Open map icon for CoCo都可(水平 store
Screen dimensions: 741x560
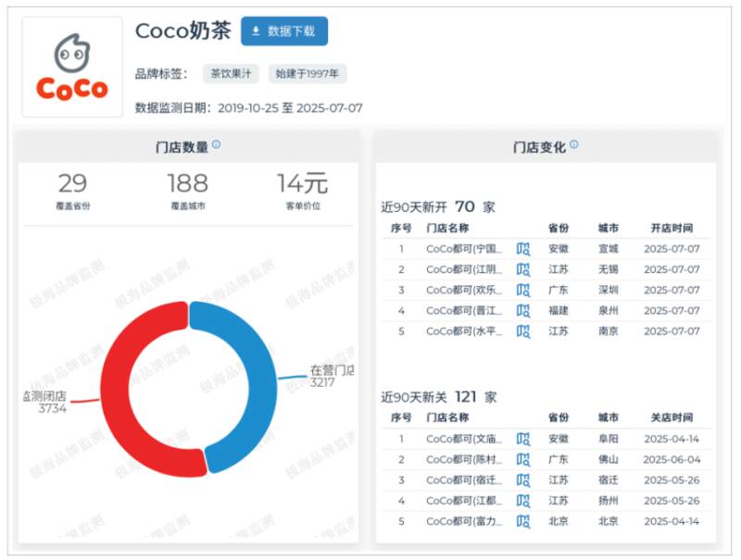[523, 331]
